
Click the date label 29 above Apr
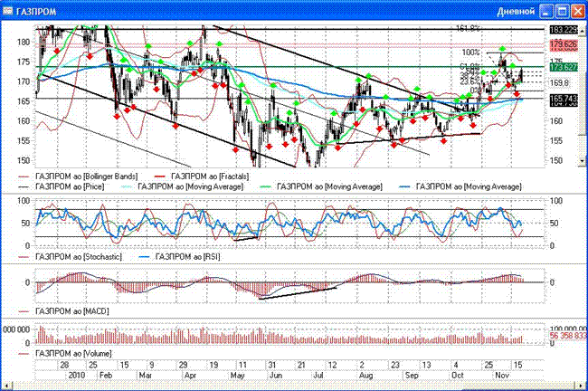[183, 365]
